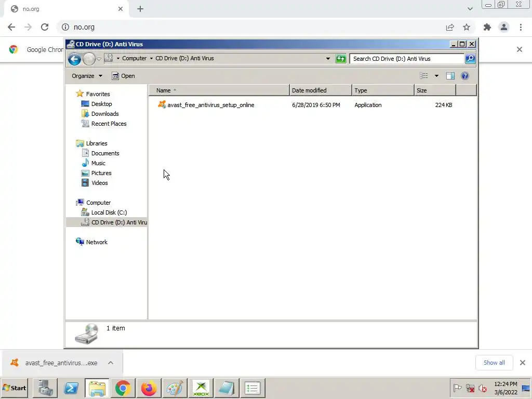Select Libraries in navigation pane
The image size is (532, 399).
point(96,143)
